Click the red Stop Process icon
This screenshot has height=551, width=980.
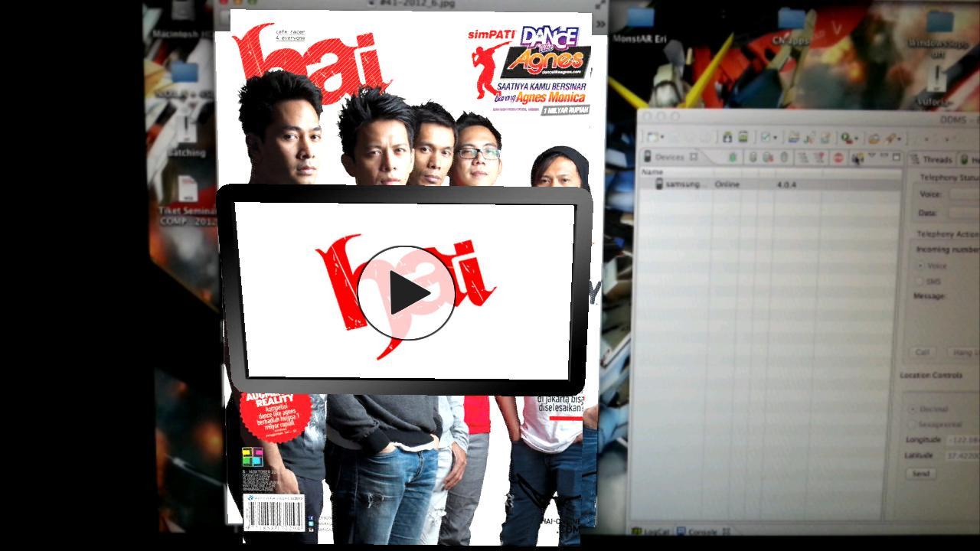point(838,158)
